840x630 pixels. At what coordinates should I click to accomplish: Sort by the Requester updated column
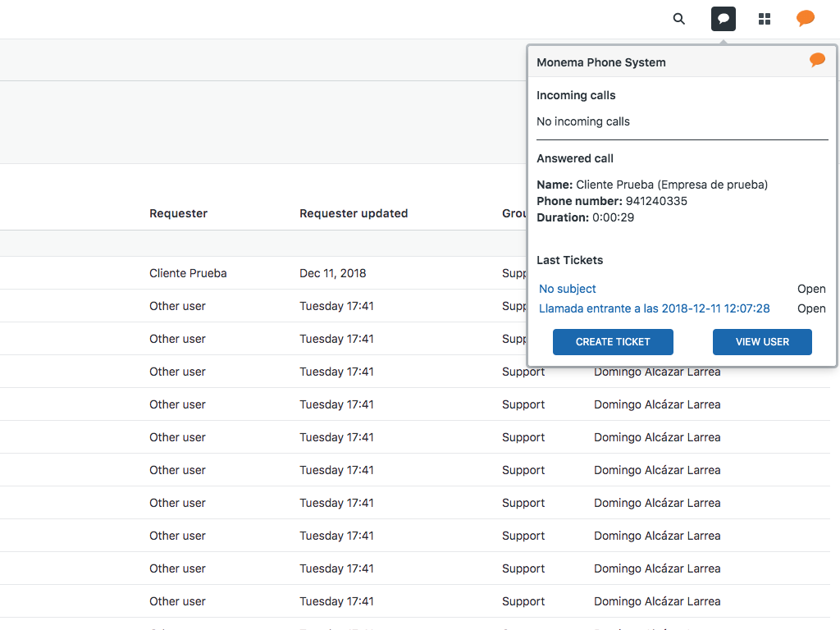coord(354,213)
